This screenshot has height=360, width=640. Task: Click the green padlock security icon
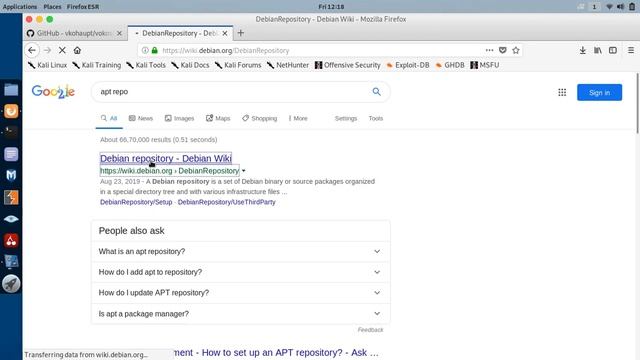pos(155,50)
